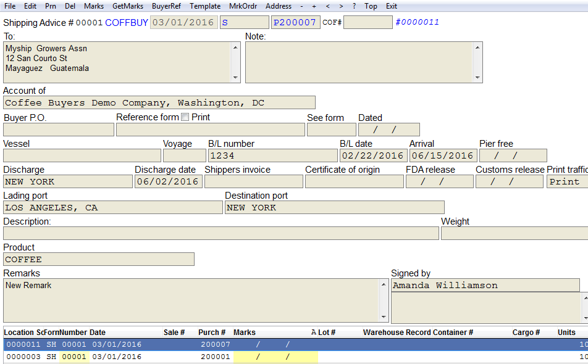This screenshot has width=588, height=364.
Task: Click the Vessel field
Action: pyautogui.click(x=82, y=155)
